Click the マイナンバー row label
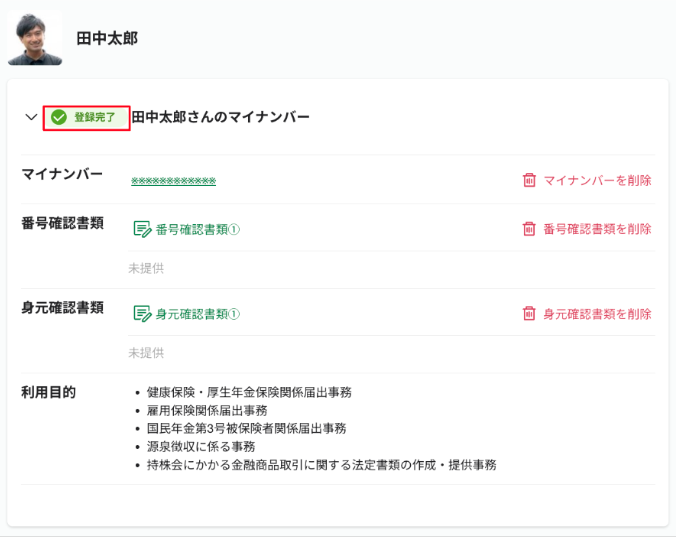Screen dimensions: 676x537 pyautogui.click(x=62, y=174)
